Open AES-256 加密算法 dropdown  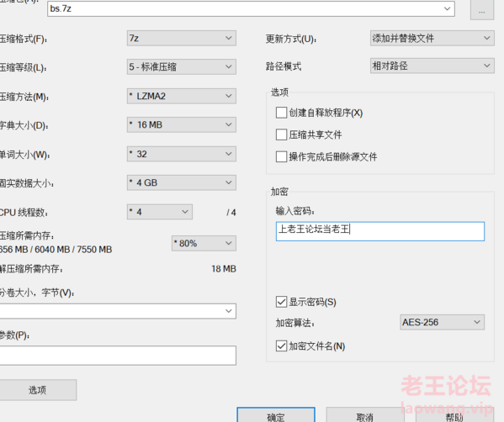tap(443, 322)
